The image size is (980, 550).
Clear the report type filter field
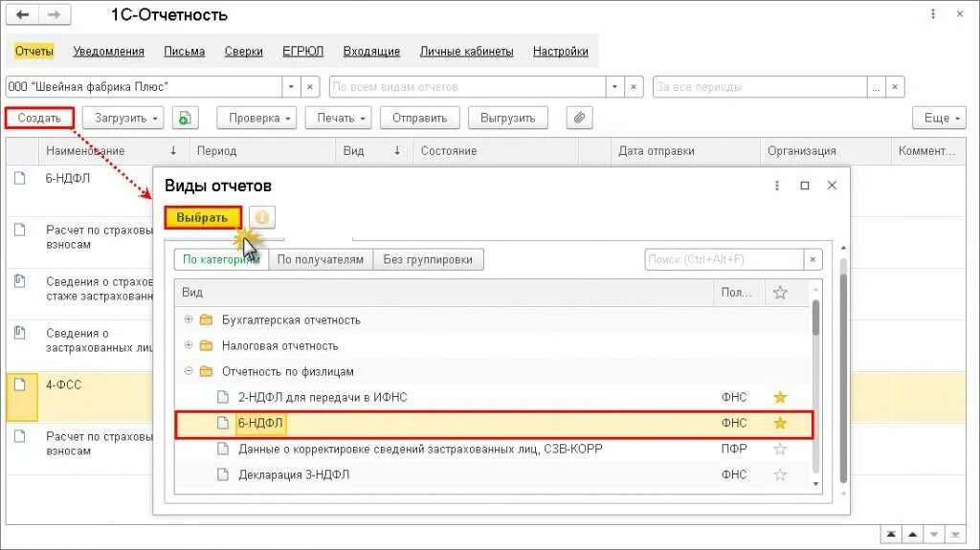click(634, 87)
